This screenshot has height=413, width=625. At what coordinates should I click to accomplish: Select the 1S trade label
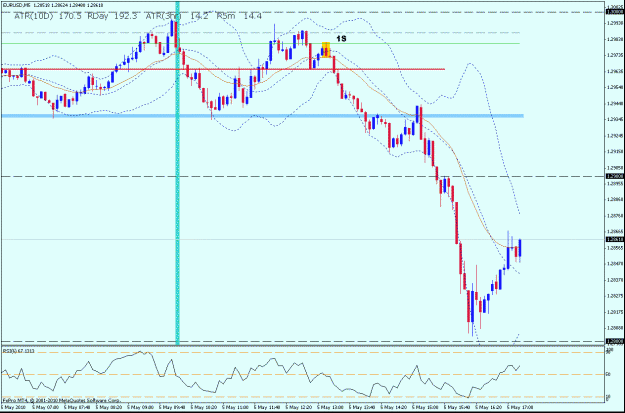[x=341, y=39]
